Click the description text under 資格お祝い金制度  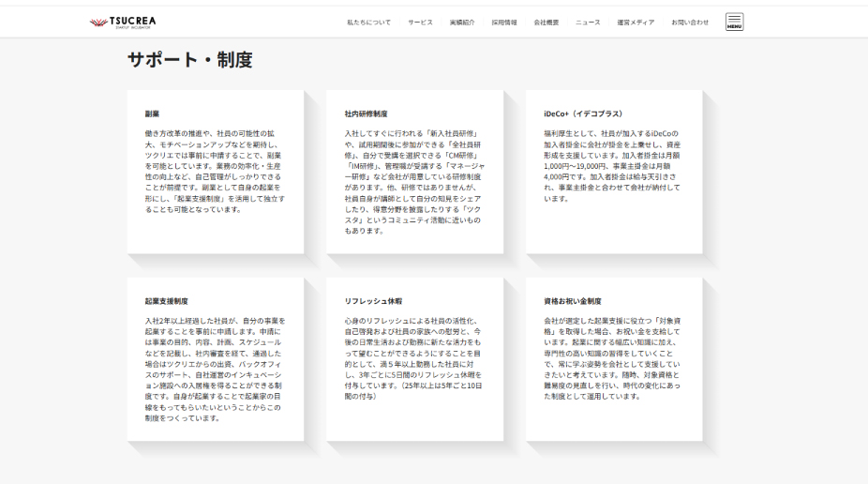pyautogui.click(x=613, y=358)
